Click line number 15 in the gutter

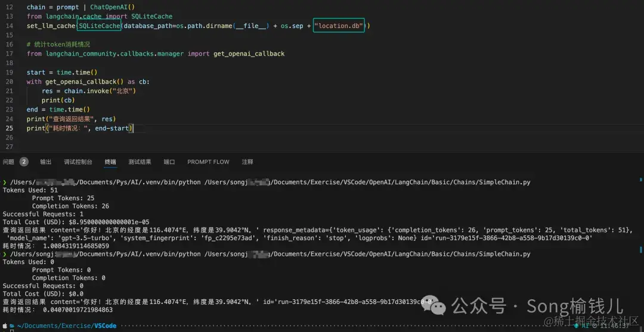click(10, 35)
